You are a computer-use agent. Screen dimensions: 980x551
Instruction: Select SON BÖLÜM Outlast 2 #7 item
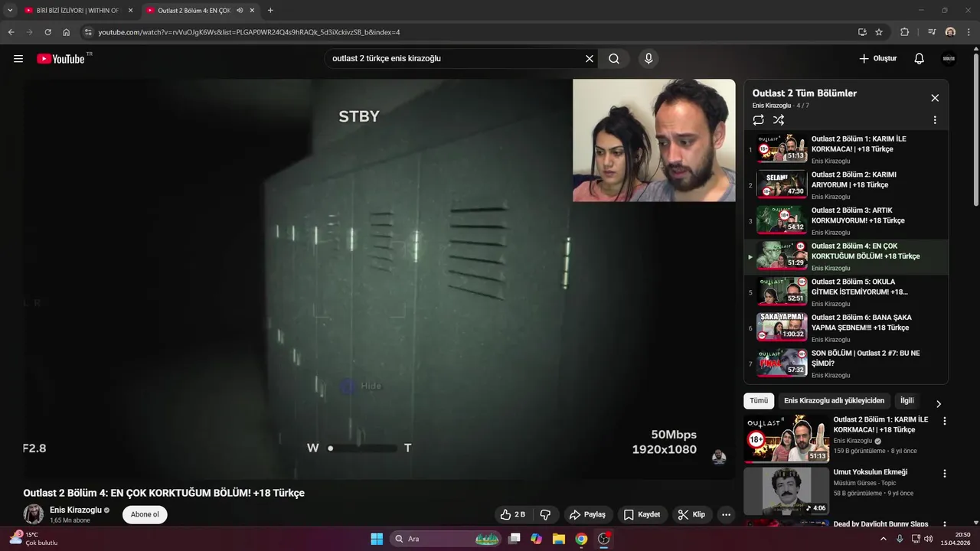(846, 364)
